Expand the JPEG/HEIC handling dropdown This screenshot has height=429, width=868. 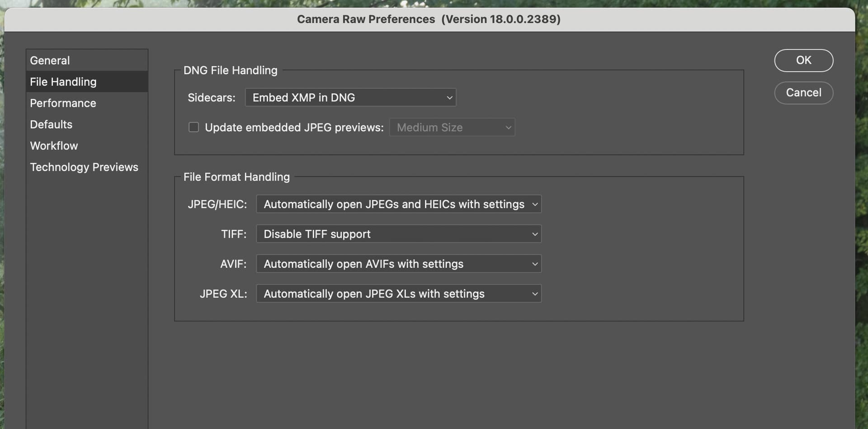pyautogui.click(x=398, y=204)
